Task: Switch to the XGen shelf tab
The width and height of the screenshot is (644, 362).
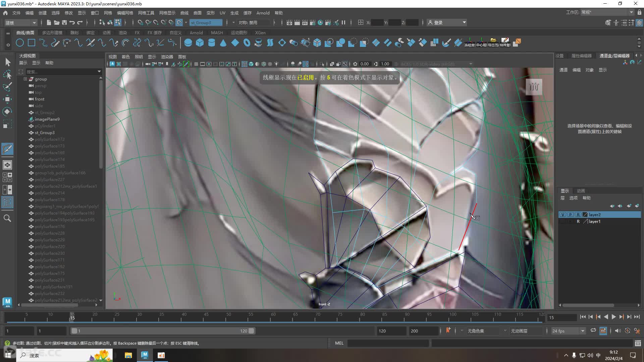Action: tap(260, 33)
